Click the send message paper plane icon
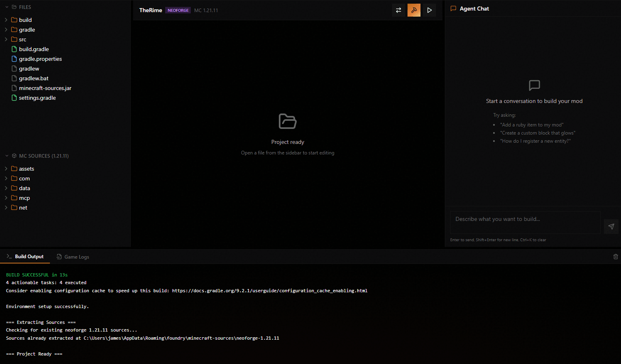This screenshot has width=621, height=364. tap(611, 227)
